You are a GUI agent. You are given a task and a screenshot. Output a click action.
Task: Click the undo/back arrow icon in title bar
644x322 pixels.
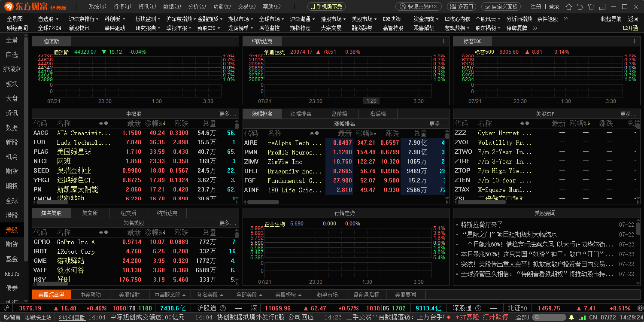580,7
